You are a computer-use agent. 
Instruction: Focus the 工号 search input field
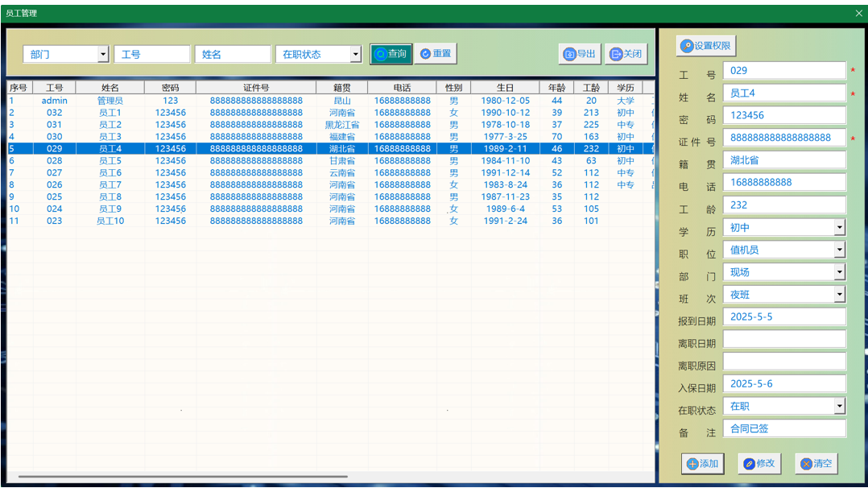point(152,54)
